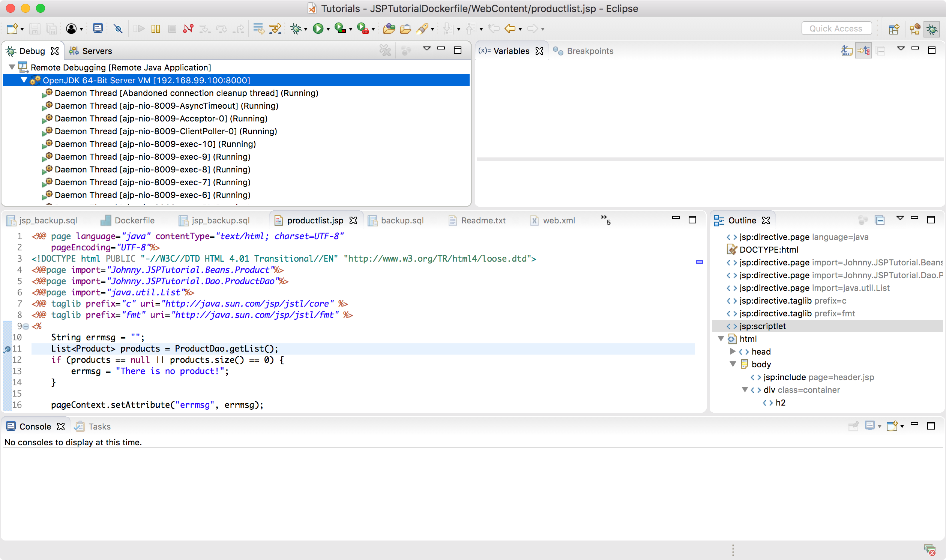Viewport: 946px width, 560px height.
Task: Open the Debug view menu triangle
Action: coord(426,49)
